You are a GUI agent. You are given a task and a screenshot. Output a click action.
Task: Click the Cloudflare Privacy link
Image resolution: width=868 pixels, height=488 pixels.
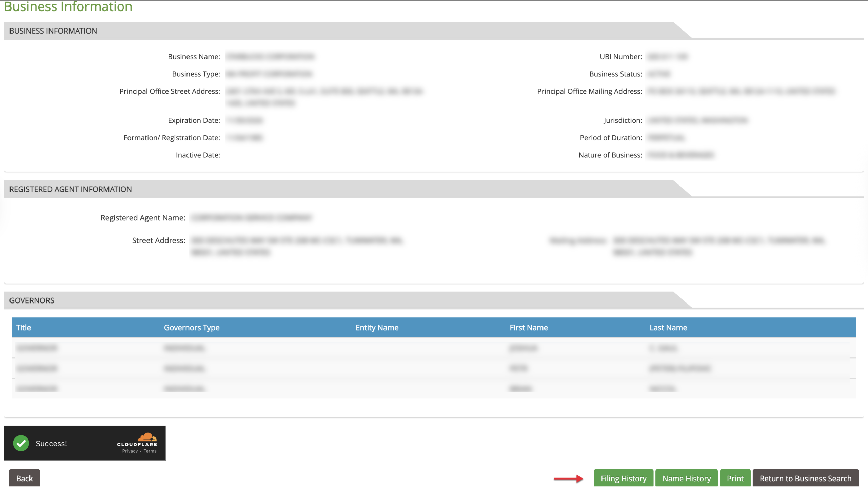click(x=130, y=451)
